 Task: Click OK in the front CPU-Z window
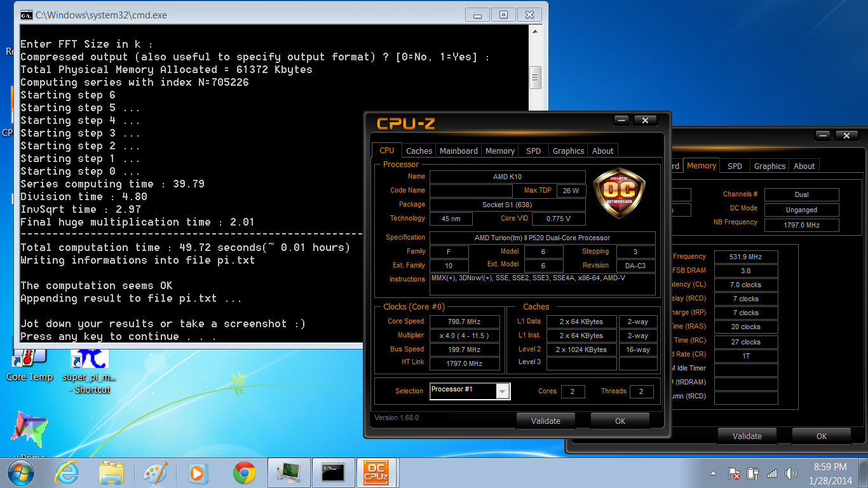tap(620, 421)
